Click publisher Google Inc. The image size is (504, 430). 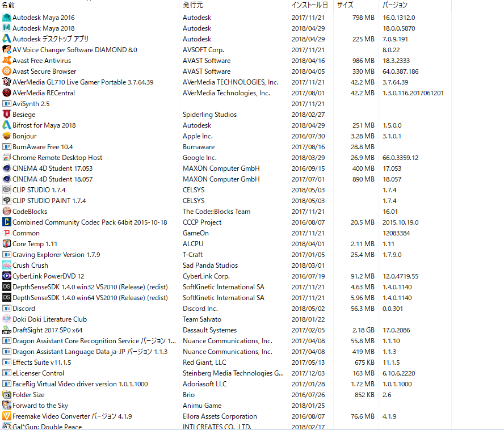click(200, 158)
